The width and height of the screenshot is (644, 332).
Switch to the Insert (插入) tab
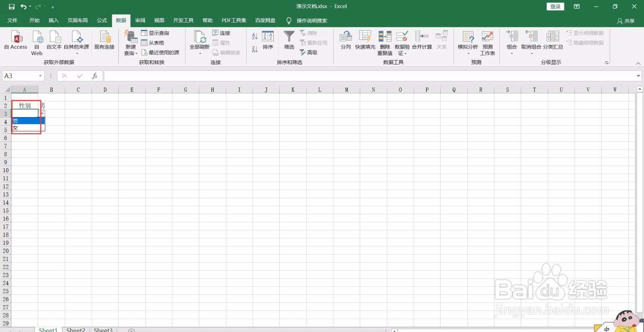54,21
